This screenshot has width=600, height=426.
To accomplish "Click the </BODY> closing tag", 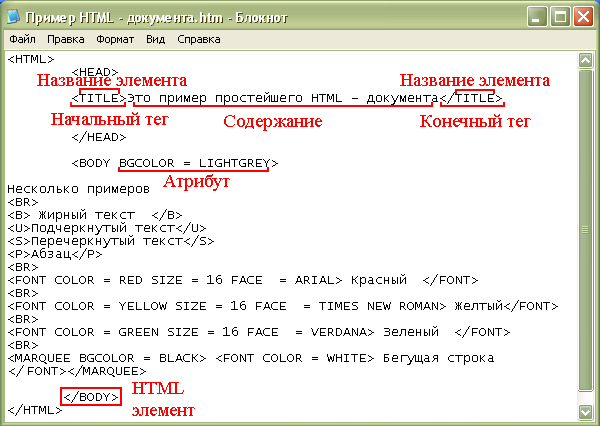I will pyautogui.click(x=91, y=397).
